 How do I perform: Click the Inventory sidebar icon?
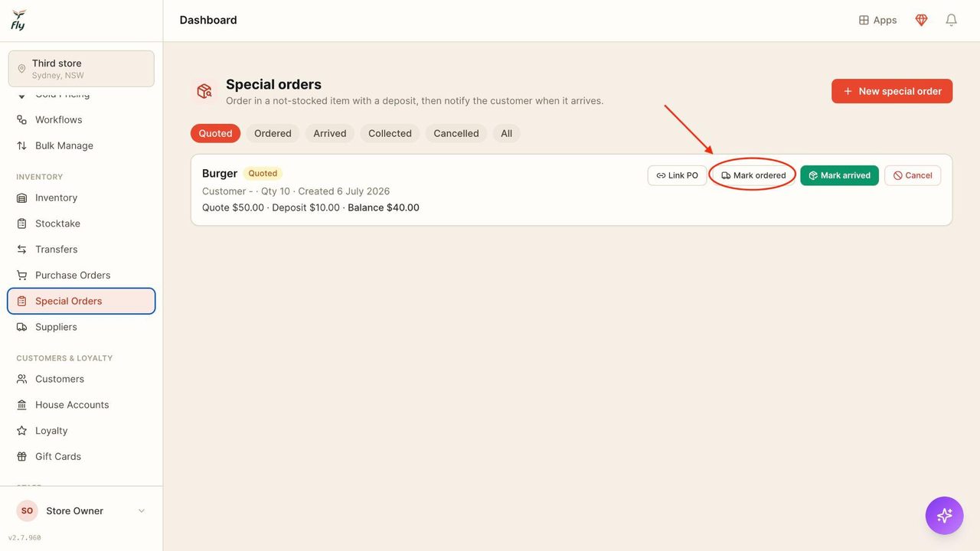point(21,197)
